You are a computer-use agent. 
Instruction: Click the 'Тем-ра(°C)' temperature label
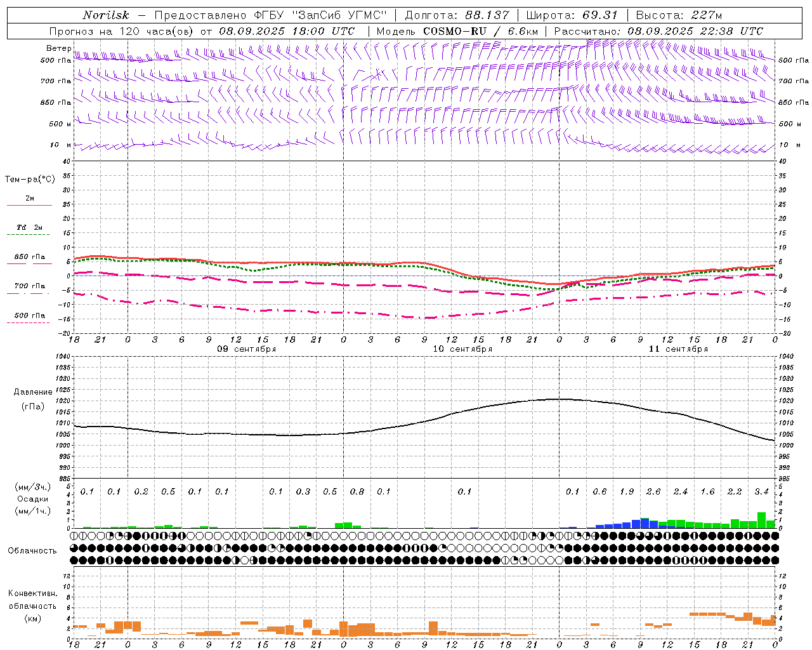click(30, 180)
